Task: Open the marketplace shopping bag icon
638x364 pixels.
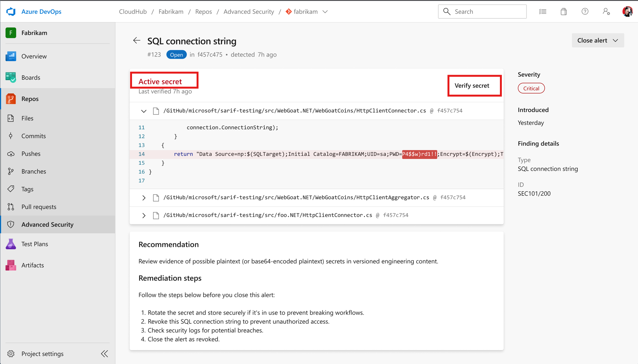Action: pyautogui.click(x=564, y=11)
